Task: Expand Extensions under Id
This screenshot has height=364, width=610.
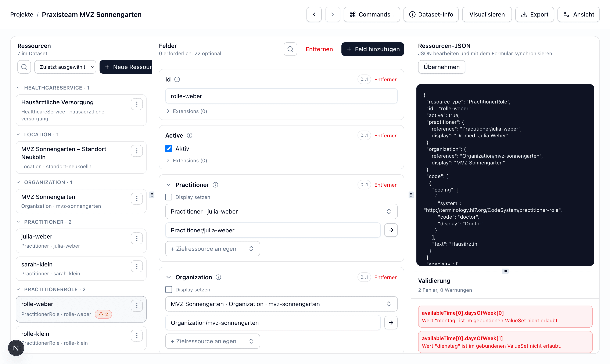Action: point(187,111)
